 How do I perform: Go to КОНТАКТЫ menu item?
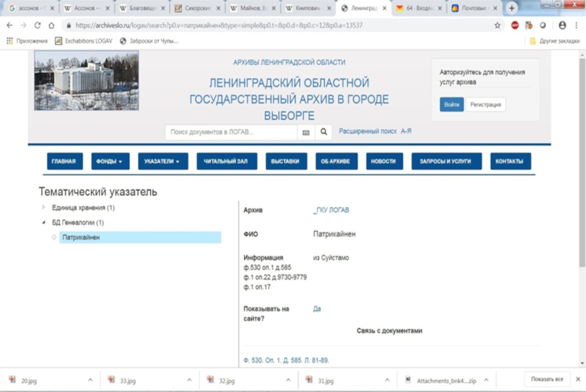click(510, 161)
